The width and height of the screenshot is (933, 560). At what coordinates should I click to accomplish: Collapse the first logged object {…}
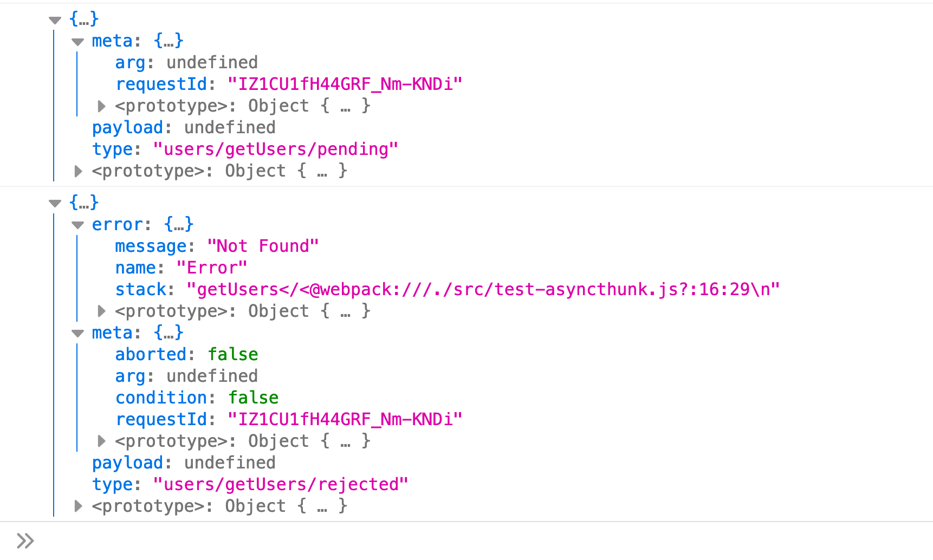pyautogui.click(x=55, y=20)
